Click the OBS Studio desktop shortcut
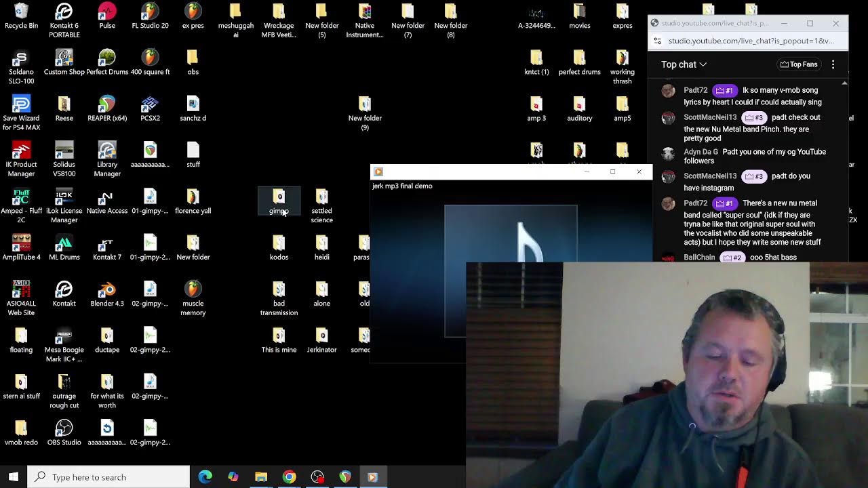 point(64,429)
